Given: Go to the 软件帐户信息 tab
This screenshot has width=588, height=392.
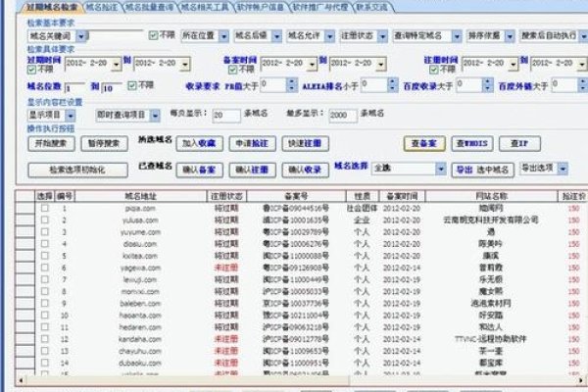Looking at the screenshot, I should coord(261,7).
